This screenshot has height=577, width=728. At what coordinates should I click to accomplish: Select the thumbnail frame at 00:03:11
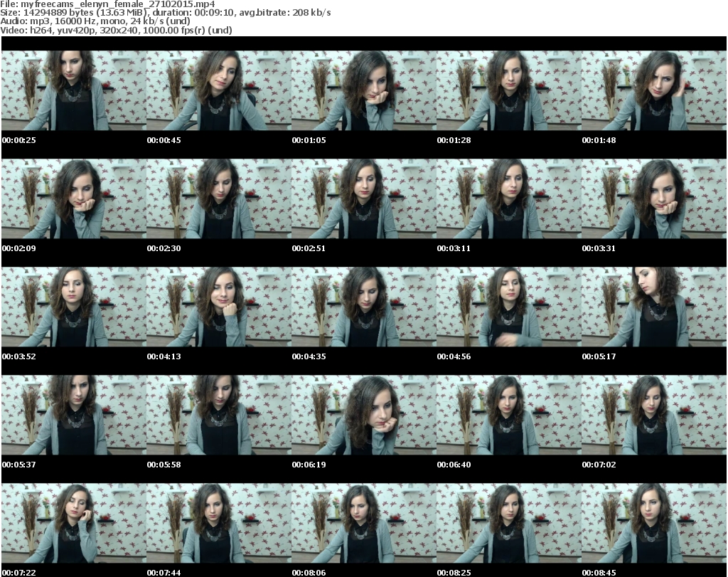(509, 198)
